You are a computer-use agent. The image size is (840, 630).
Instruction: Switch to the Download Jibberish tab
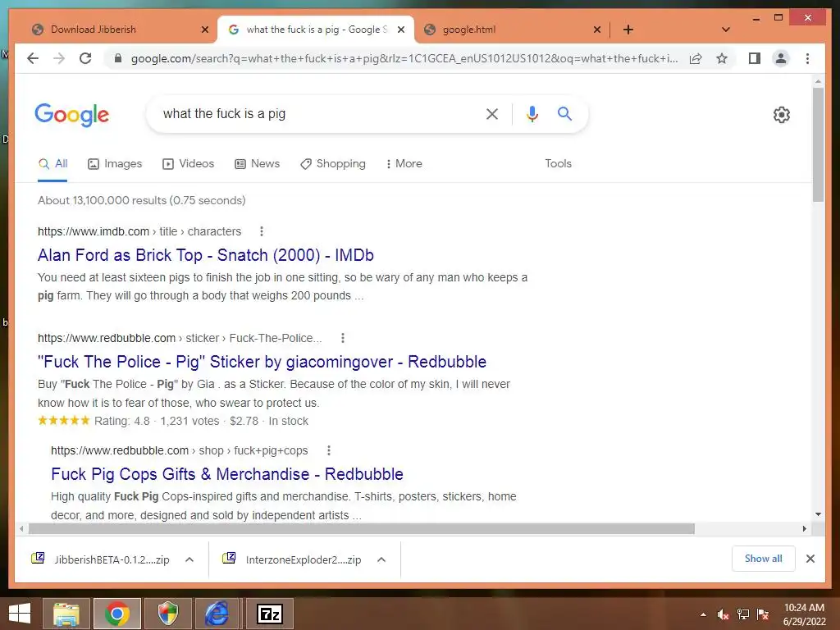coord(118,30)
